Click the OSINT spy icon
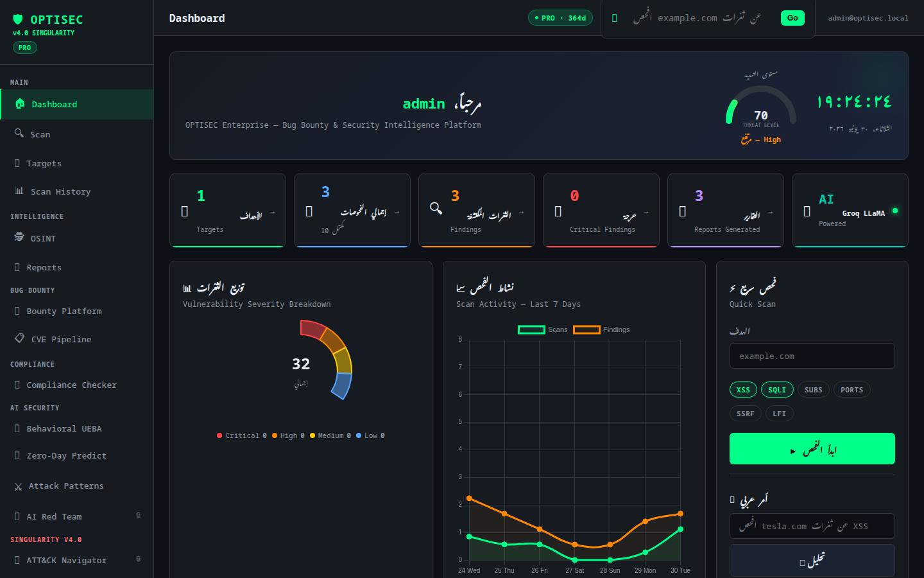Image resolution: width=924 pixels, height=578 pixels. pyautogui.click(x=19, y=237)
